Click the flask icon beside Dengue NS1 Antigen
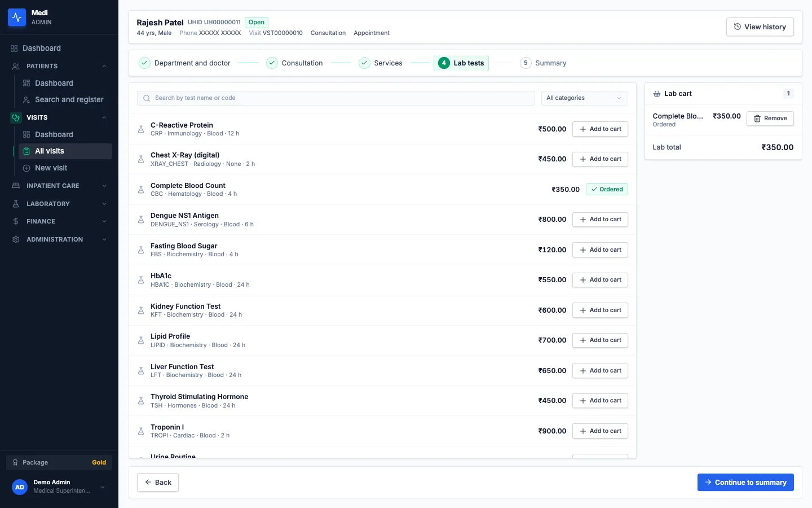The image size is (812, 508). coord(141,220)
